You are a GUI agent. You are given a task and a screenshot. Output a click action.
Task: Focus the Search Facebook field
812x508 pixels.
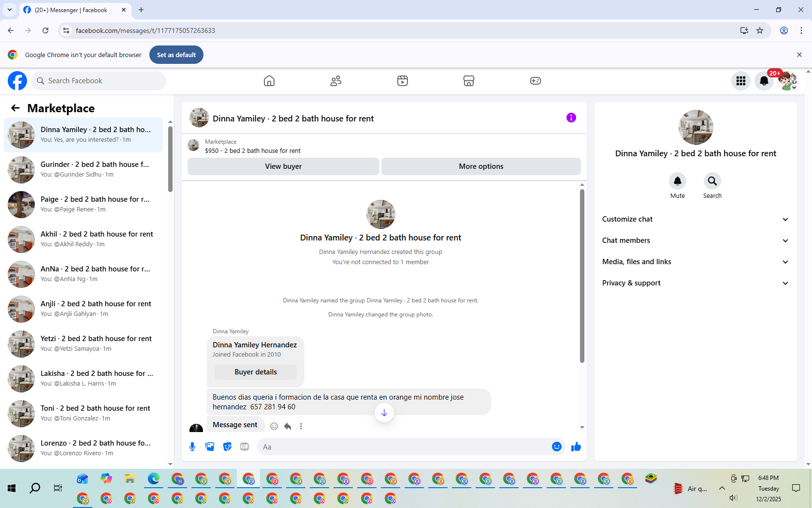click(x=99, y=81)
